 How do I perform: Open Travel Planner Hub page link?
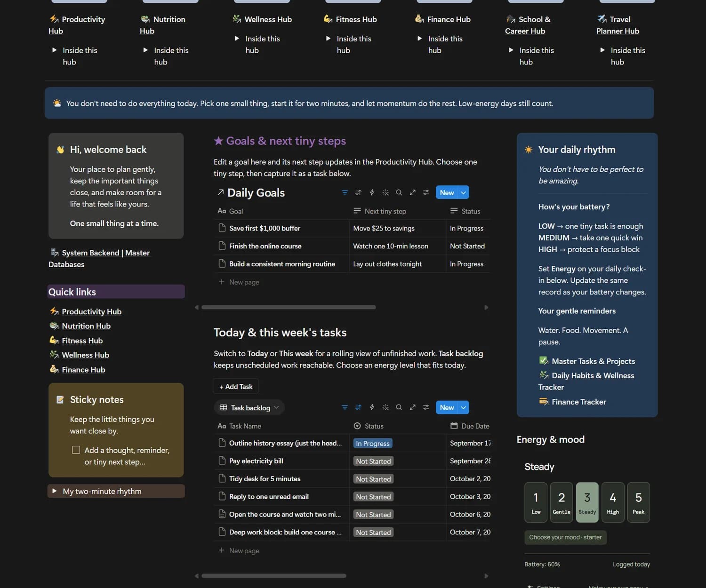click(x=618, y=25)
